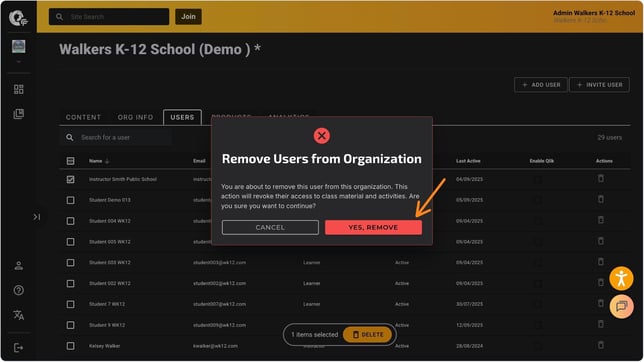The image size is (644, 362).
Task: Confirm with YES, REMOVE button
Action: (373, 227)
